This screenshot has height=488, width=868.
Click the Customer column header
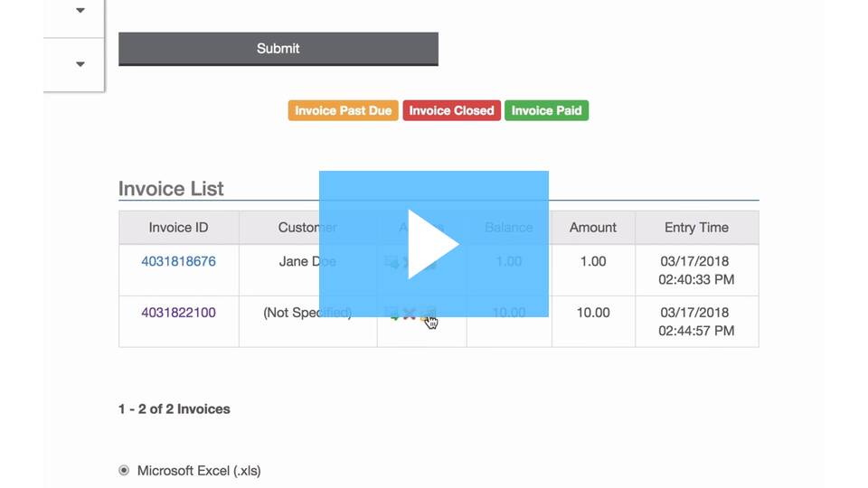tap(307, 228)
